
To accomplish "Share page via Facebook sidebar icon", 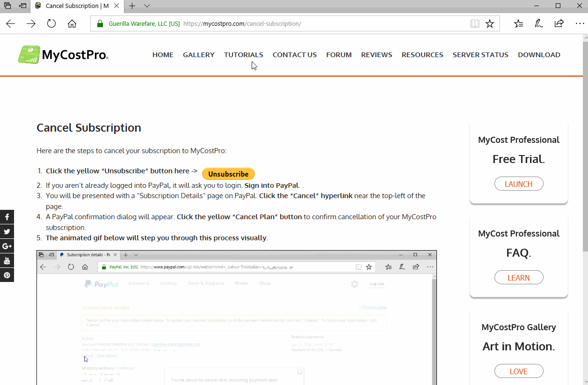I will point(7,217).
